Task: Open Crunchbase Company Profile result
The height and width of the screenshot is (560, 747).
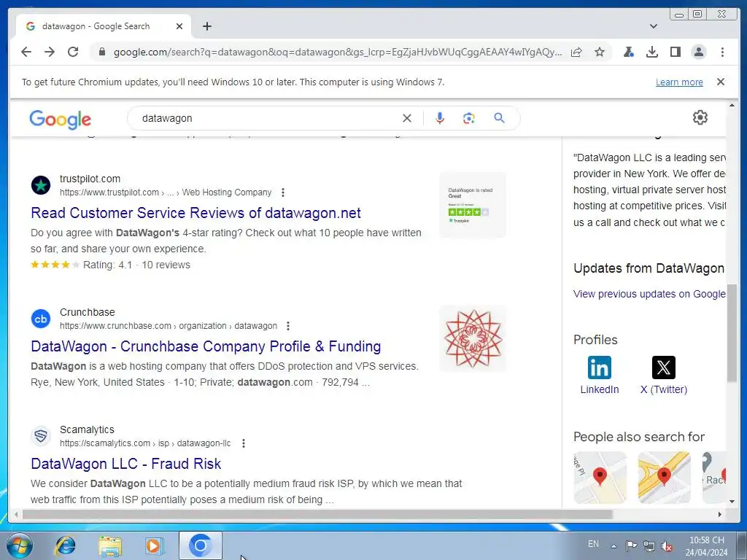Action: [206, 346]
